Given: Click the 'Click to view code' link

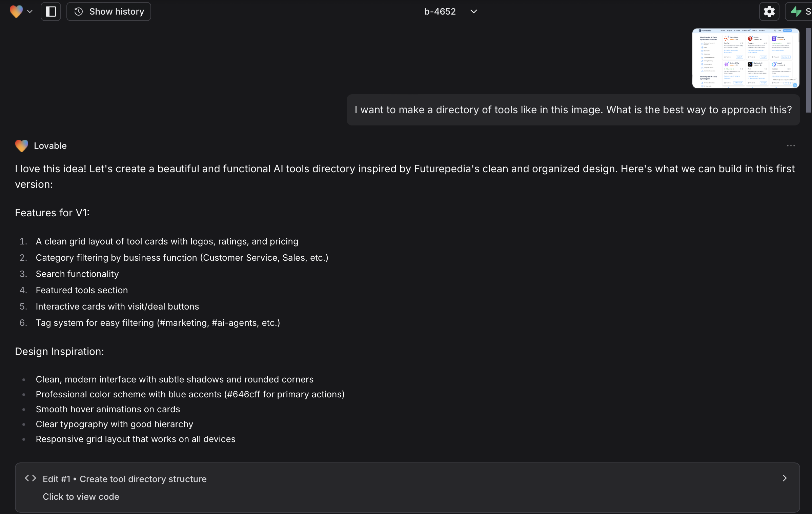Looking at the screenshot, I should tap(81, 496).
